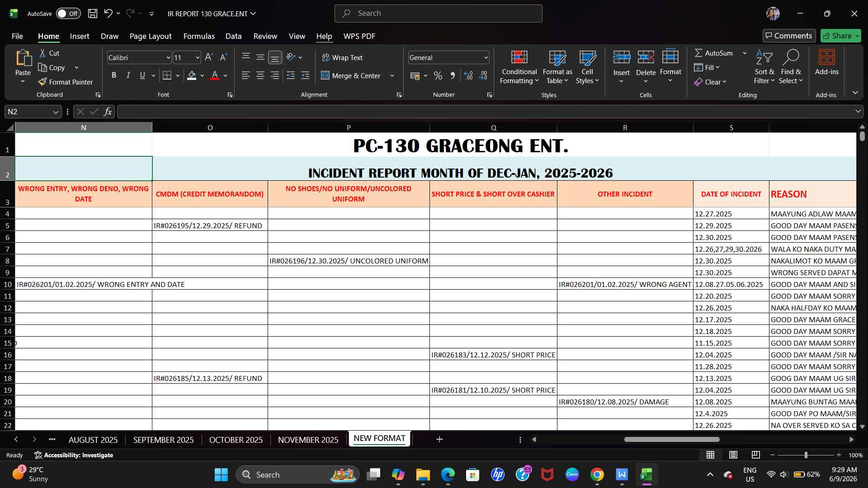Expand the formula bar chevron
Screen dimensions: 868x488
pyautogui.click(x=858, y=112)
